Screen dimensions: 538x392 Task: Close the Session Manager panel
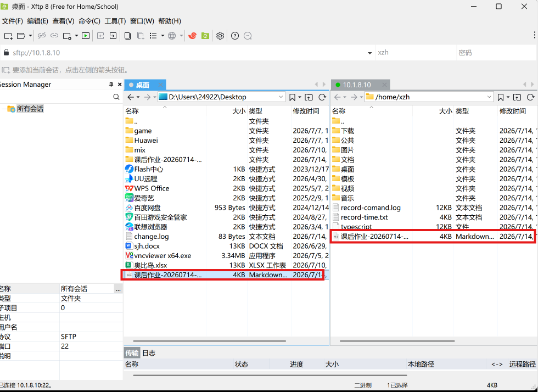tap(120, 85)
